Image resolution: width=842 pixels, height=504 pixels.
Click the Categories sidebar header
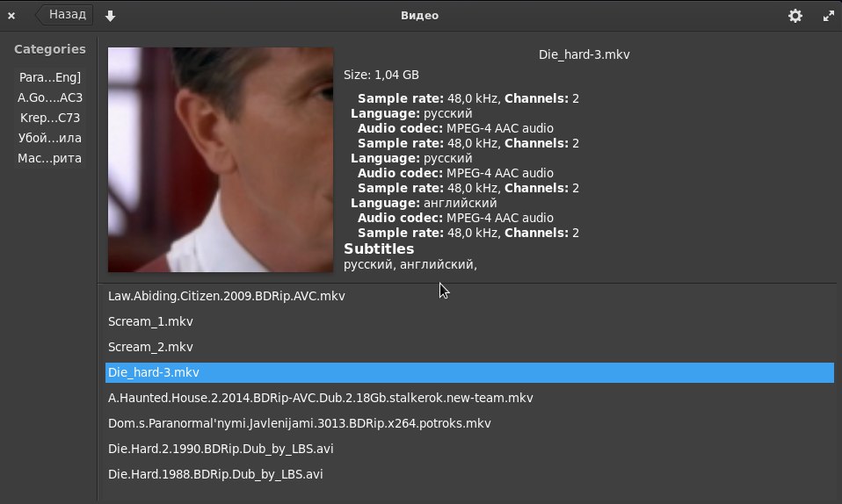49,49
